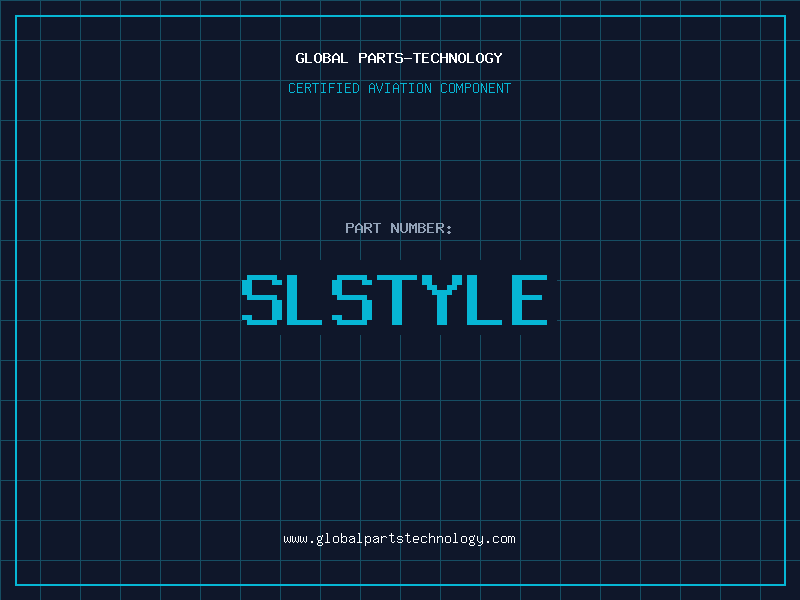The height and width of the screenshot is (600, 800).
Task: Select the word CERTIFIED in the subtitle
Action: (324, 88)
